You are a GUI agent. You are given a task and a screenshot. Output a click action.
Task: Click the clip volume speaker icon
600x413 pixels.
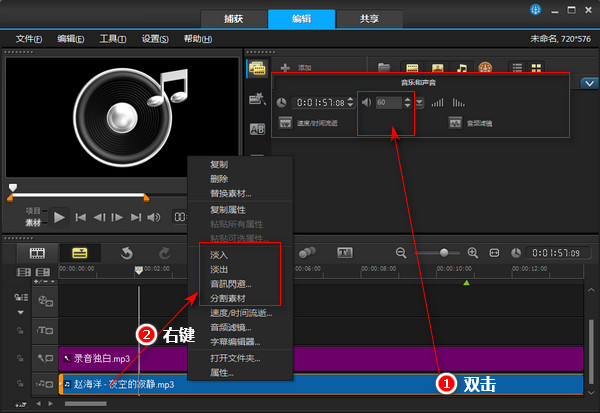point(366,102)
